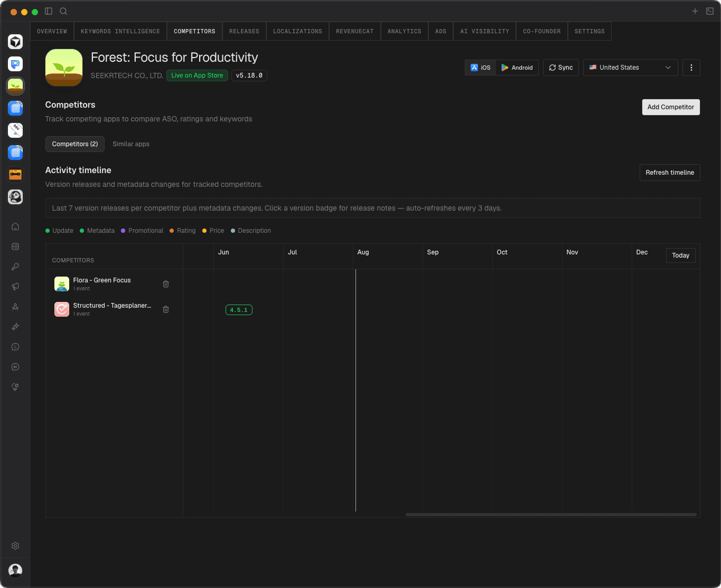721x588 pixels.
Task: Open the Keywords Intelligence tab
Action: [120, 31]
